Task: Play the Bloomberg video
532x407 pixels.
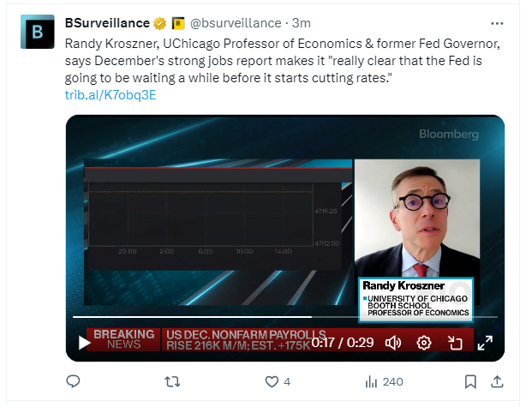Action: 85,343
